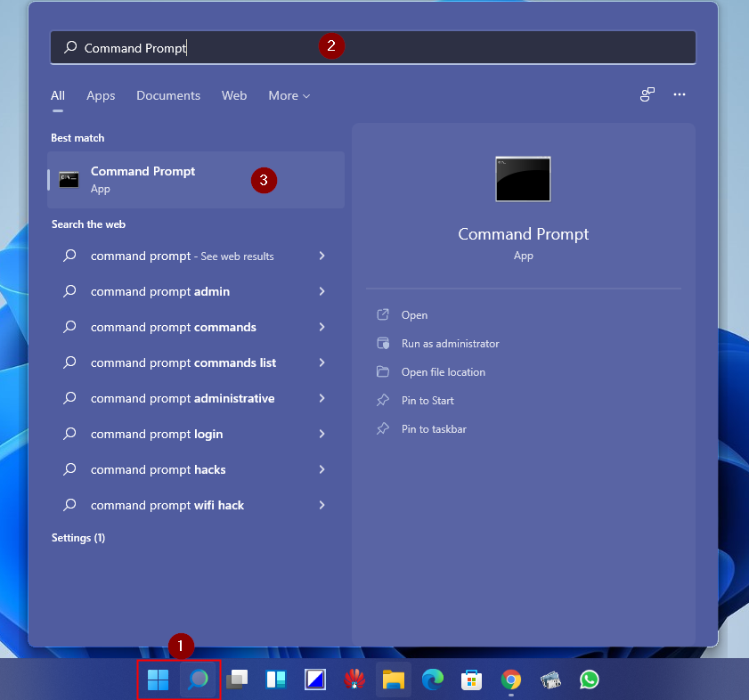This screenshot has width=749, height=700.
Task: Click Pin to Start
Action: tap(428, 400)
